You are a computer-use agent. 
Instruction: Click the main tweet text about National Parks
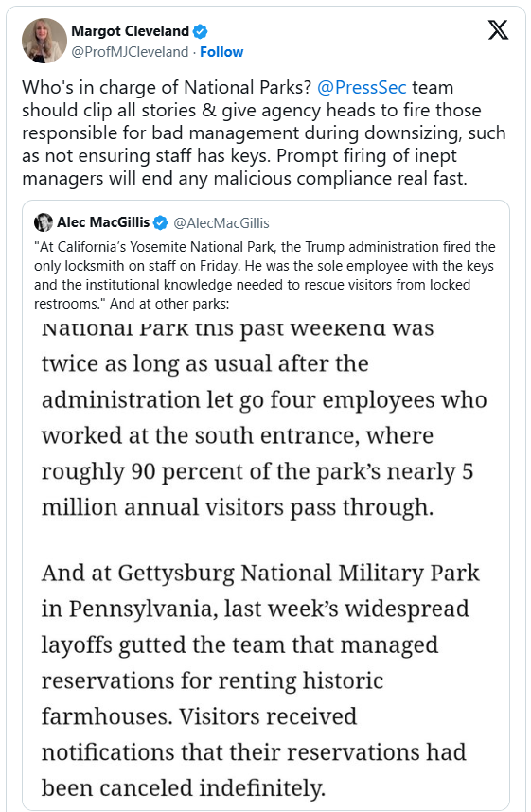pos(264,132)
